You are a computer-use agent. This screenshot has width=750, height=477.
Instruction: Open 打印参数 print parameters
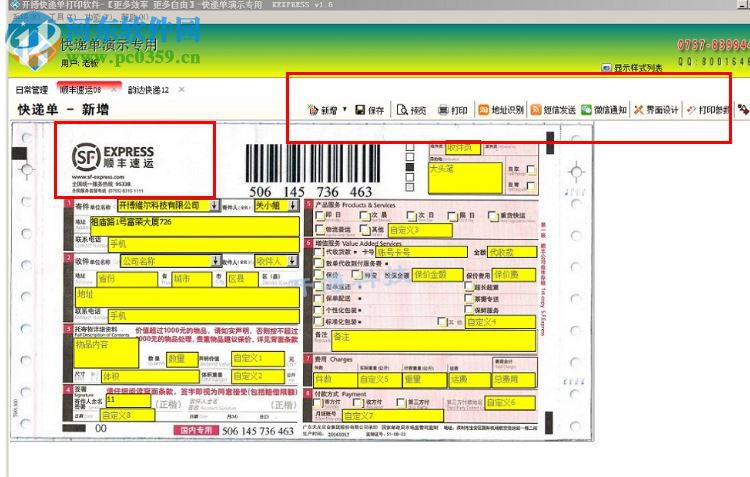tap(708, 110)
